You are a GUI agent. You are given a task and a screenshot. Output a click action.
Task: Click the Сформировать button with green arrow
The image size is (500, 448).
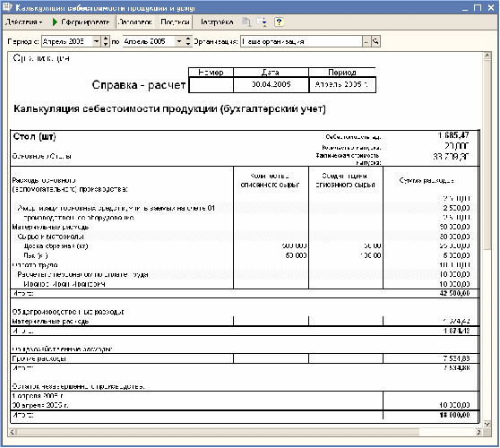click(x=81, y=22)
